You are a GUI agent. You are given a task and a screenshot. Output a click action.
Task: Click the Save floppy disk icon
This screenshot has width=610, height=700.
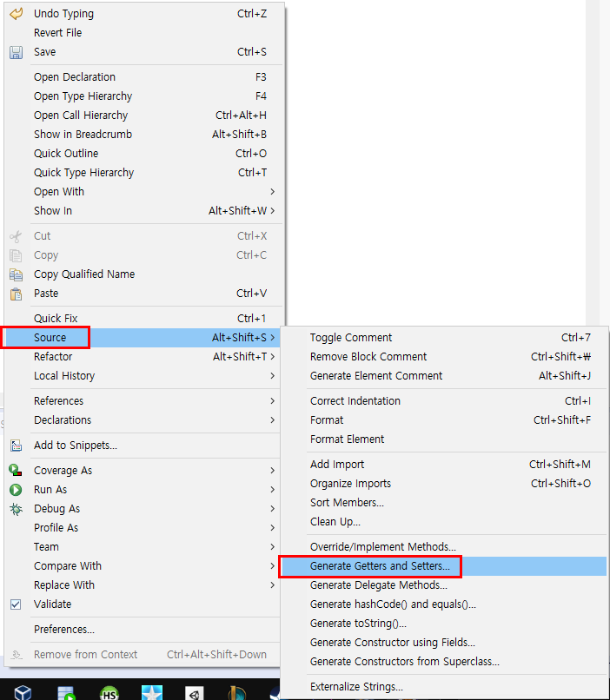pyautogui.click(x=17, y=52)
